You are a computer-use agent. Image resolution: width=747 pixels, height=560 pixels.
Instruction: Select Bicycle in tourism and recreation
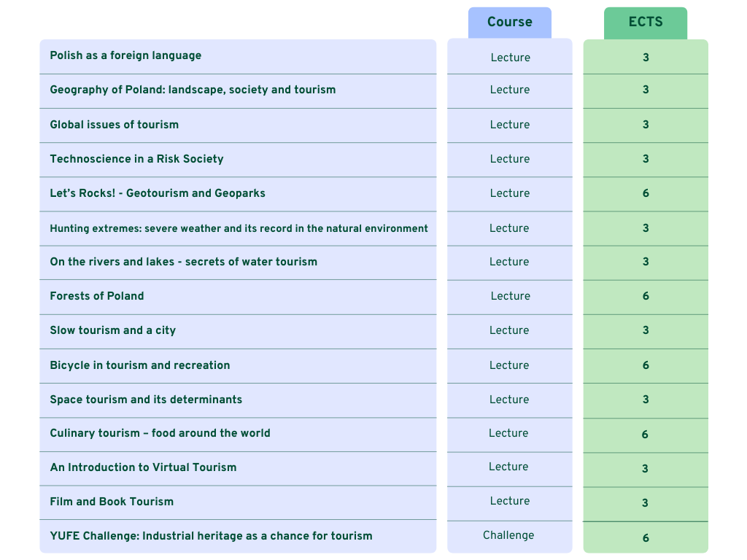139,365
